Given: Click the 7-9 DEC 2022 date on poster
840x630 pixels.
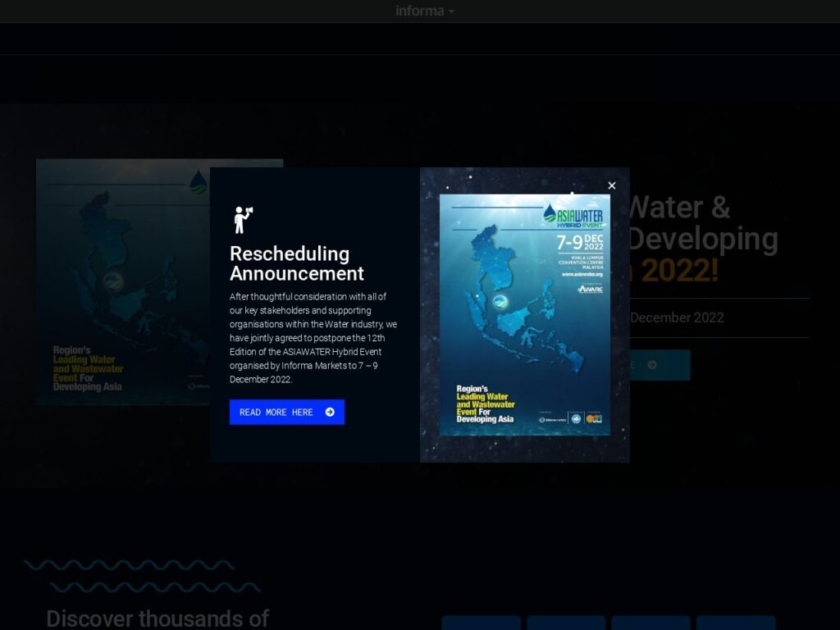Looking at the screenshot, I should pos(580,243).
